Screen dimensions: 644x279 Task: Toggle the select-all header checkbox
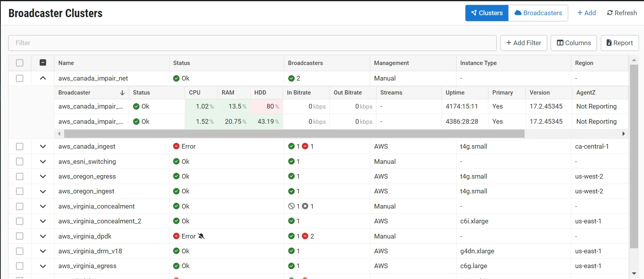click(x=20, y=63)
